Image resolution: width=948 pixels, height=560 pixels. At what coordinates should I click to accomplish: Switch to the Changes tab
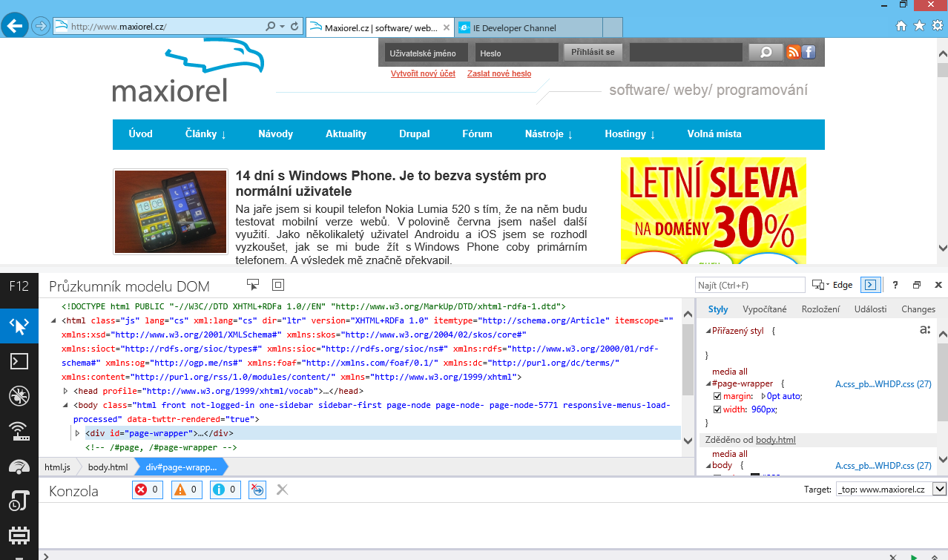point(918,309)
